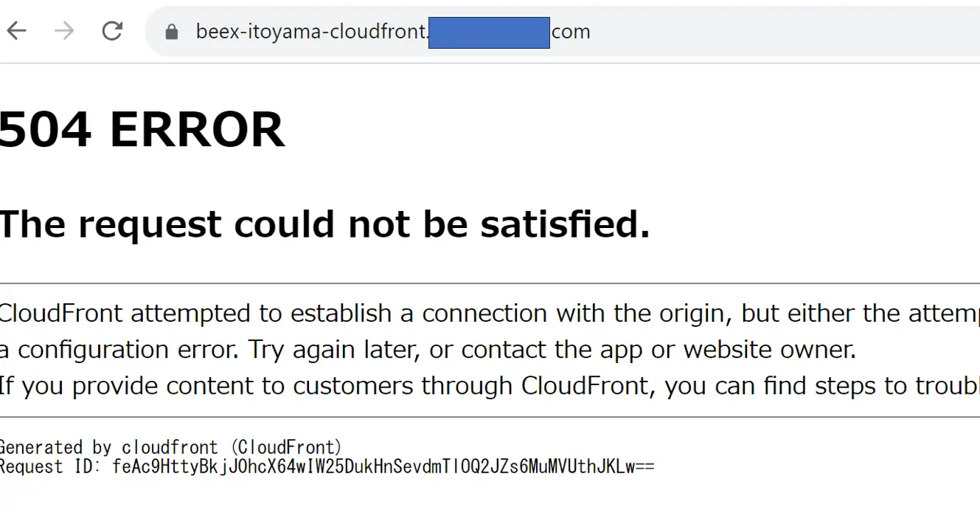This screenshot has width=980, height=521.
Task: Click the horizontal rule below the subtitle heading
Action: coord(490,283)
